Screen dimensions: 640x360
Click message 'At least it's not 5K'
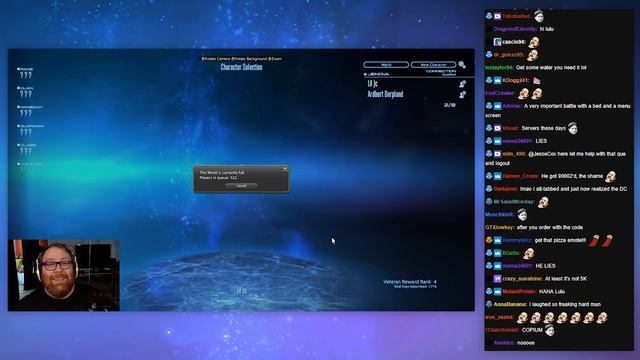pyautogui.click(x=566, y=279)
